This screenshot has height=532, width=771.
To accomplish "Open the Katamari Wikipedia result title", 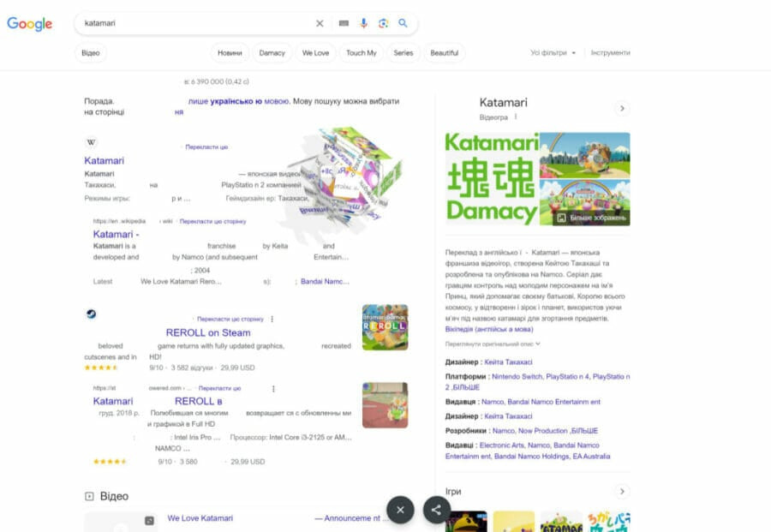I will [105, 161].
